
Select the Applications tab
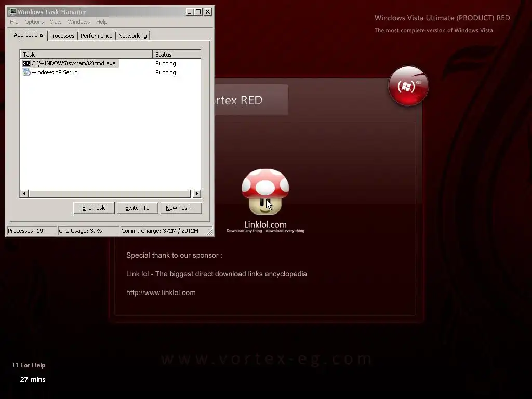coord(29,35)
